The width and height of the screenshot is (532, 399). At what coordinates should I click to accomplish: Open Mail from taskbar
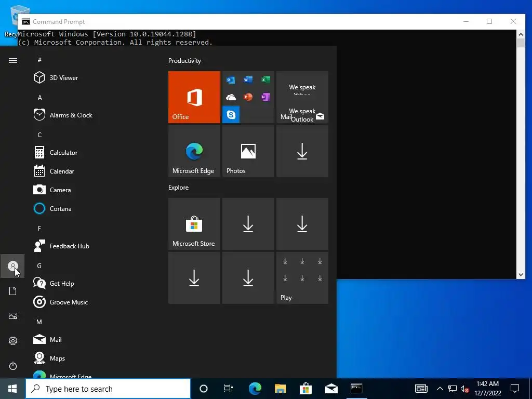[331, 389]
